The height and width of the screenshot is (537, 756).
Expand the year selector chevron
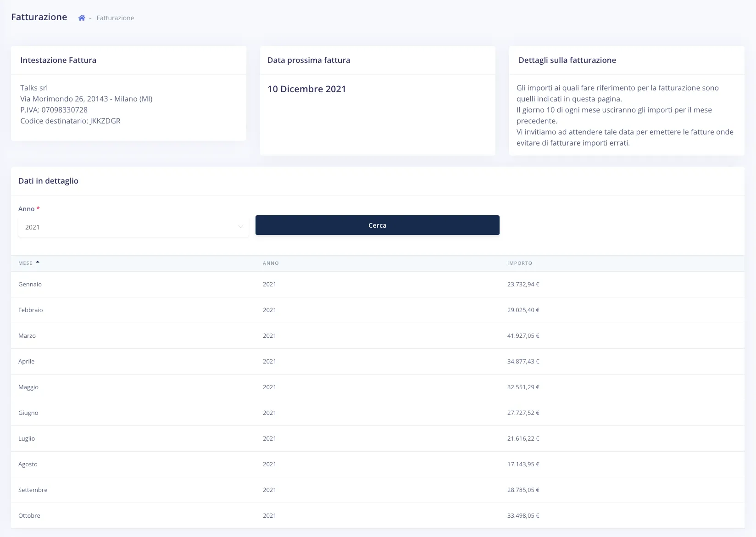coord(240,227)
